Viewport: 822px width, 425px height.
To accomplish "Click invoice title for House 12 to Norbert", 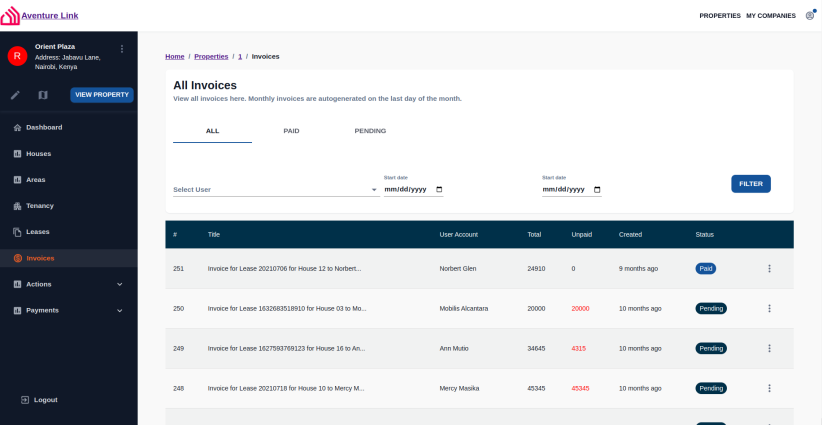I will [285, 269].
